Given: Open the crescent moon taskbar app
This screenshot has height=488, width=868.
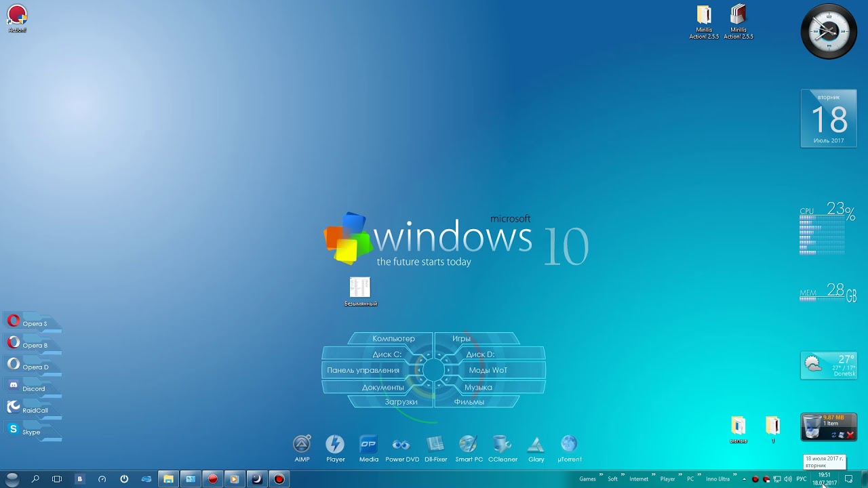Looking at the screenshot, I should tap(256, 479).
